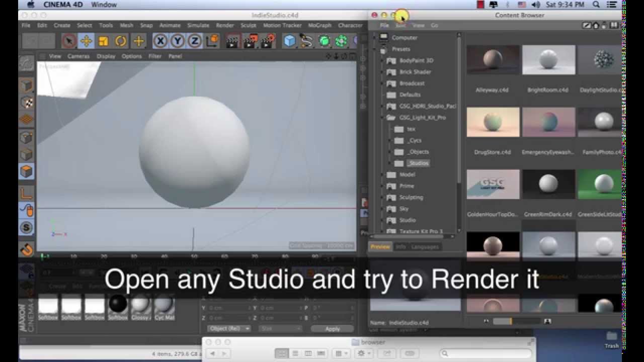Image resolution: width=644 pixels, height=362 pixels.
Task: Toggle the coordinate system icon
Action: click(212, 41)
